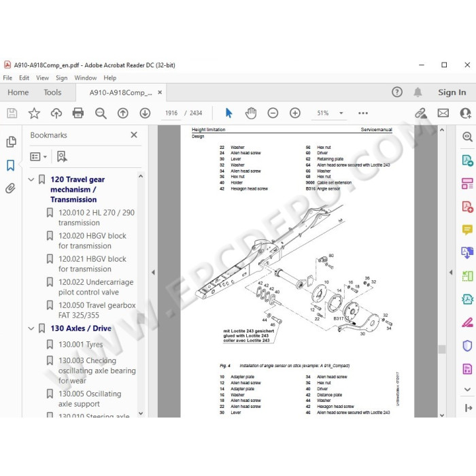
Task: Open the Edit menu
Action: click(x=24, y=78)
